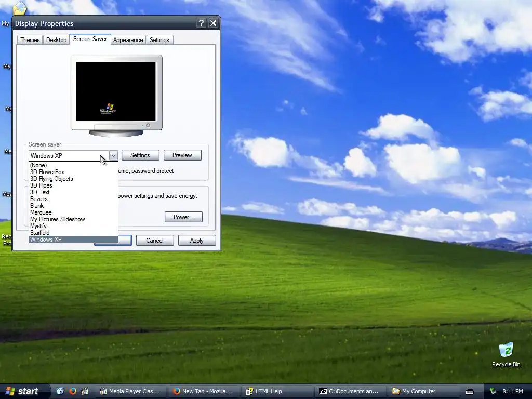Choose Marquee screen saver
The image size is (532, 399).
73,212
